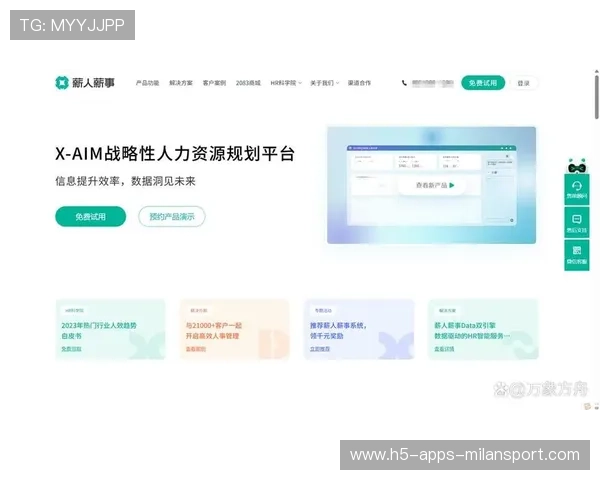
Task: Click the header 免费试用 button
Action: pyautogui.click(x=483, y=83)
